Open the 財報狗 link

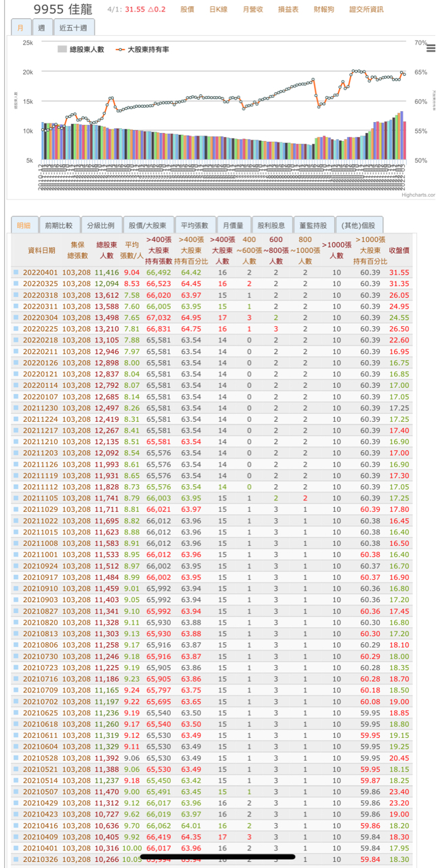[323, 9]
